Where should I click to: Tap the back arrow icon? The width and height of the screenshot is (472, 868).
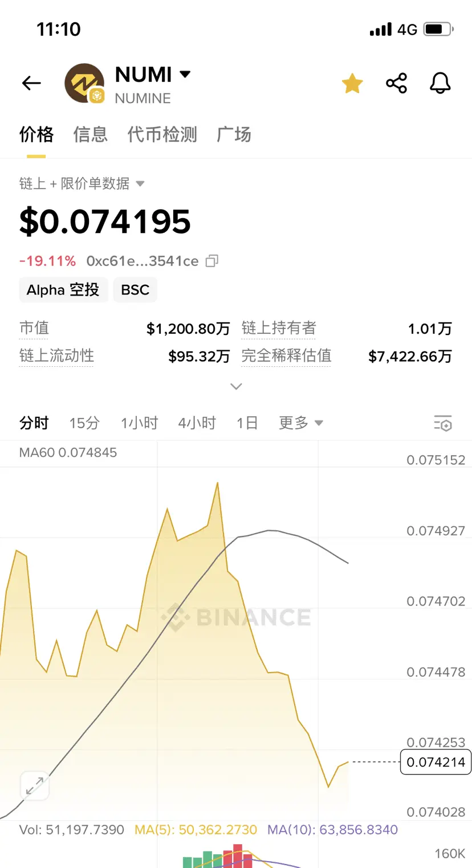click(31, 84)
